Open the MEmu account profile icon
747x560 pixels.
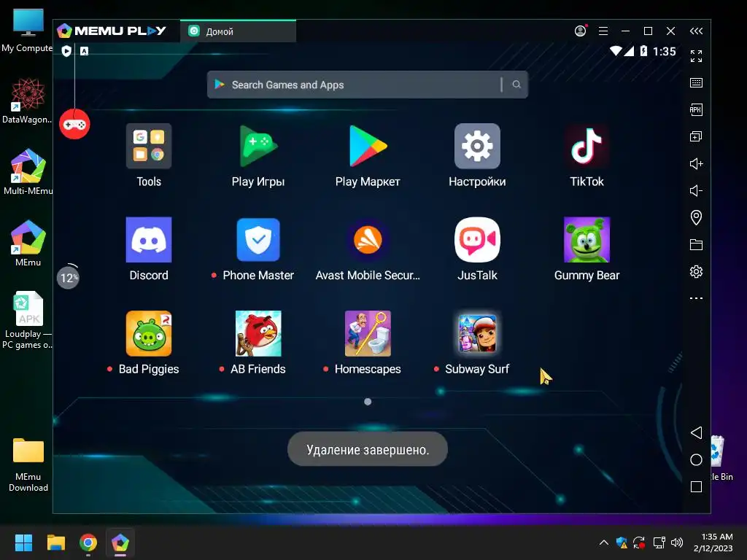point(580,31)
